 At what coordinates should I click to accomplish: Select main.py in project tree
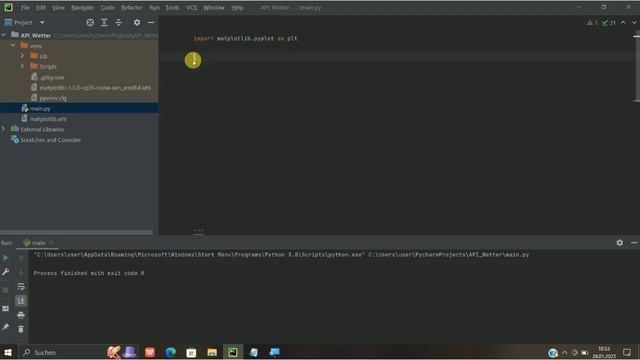point(40,108)
